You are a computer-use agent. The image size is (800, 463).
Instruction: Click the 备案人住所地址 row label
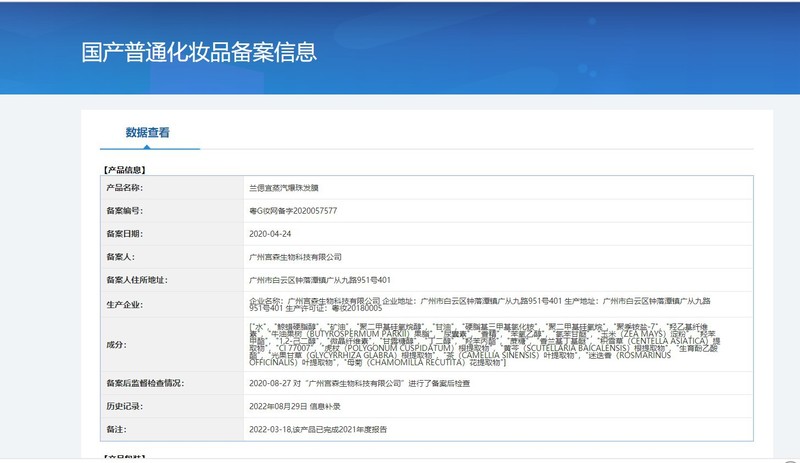(x=137, y=280)
